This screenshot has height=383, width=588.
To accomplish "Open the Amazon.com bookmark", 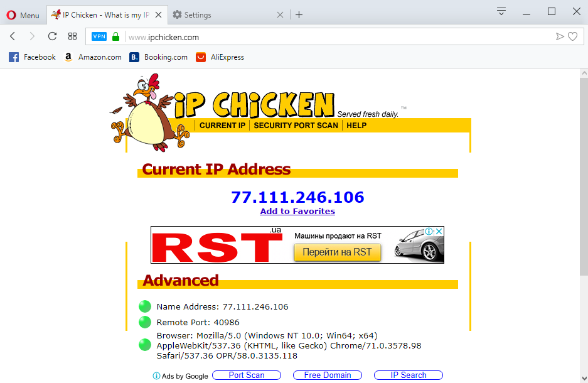I will 93,57.
